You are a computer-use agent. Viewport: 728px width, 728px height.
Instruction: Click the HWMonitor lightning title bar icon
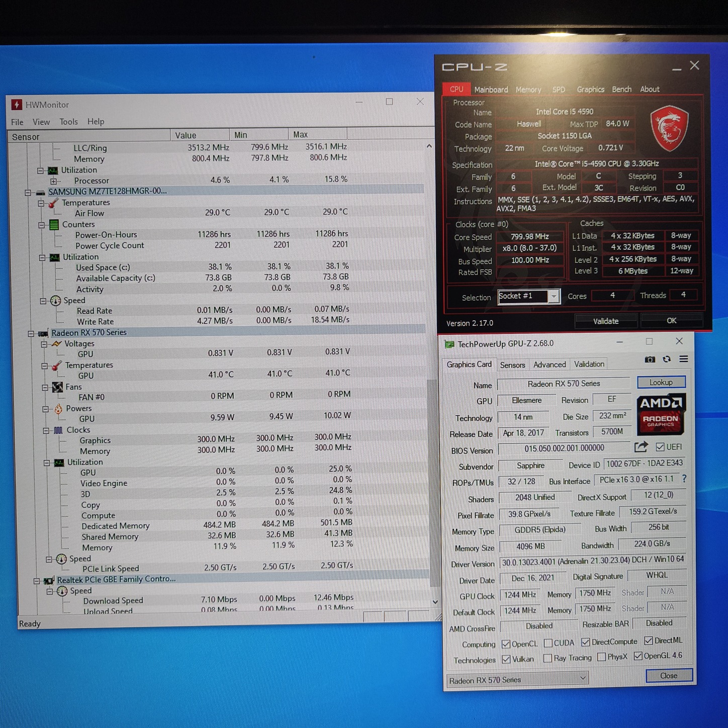tap(17, 105)
